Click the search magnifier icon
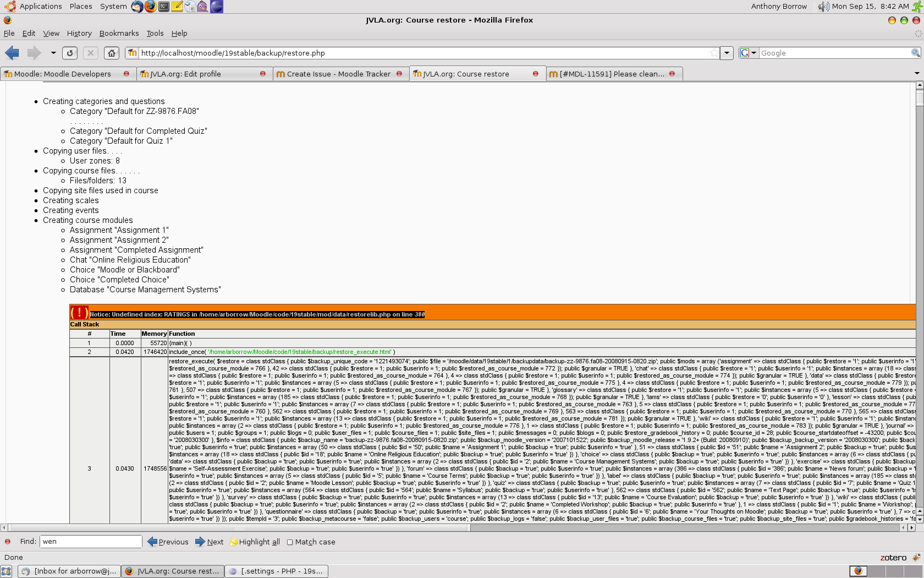The image size is (924, 578). pyautogui.click(x=915, y=53)
